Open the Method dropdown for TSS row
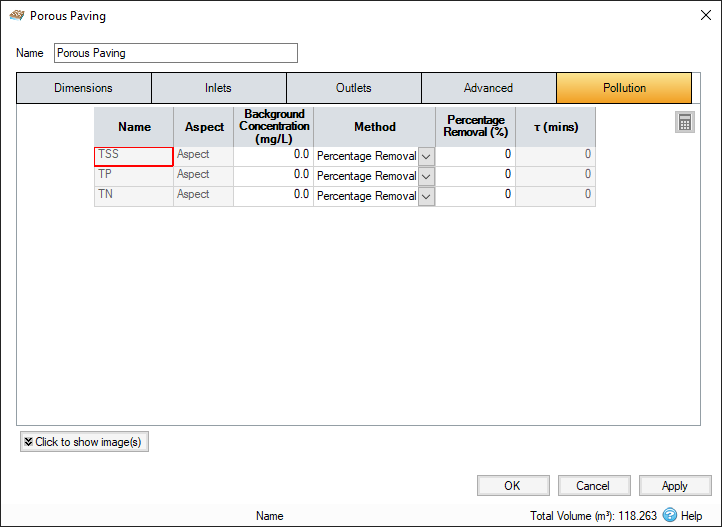The height and width of the screenshot is (527, 722). 426,156
